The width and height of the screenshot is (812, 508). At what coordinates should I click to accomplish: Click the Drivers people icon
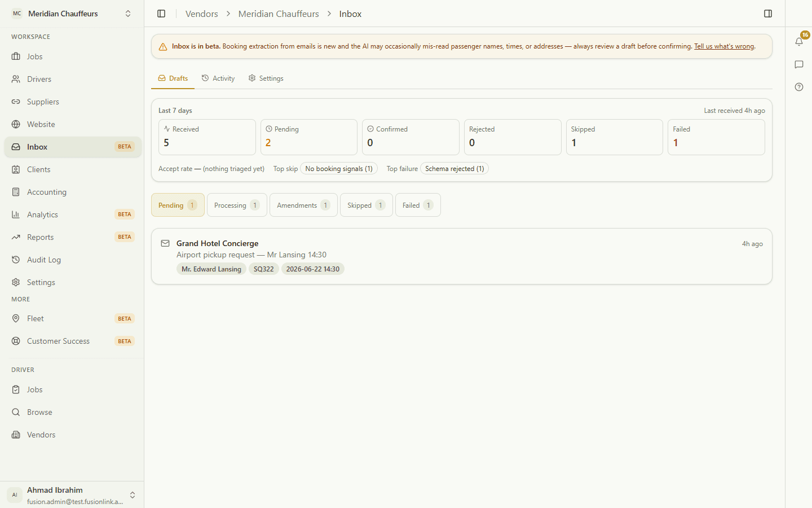(16, 79)
